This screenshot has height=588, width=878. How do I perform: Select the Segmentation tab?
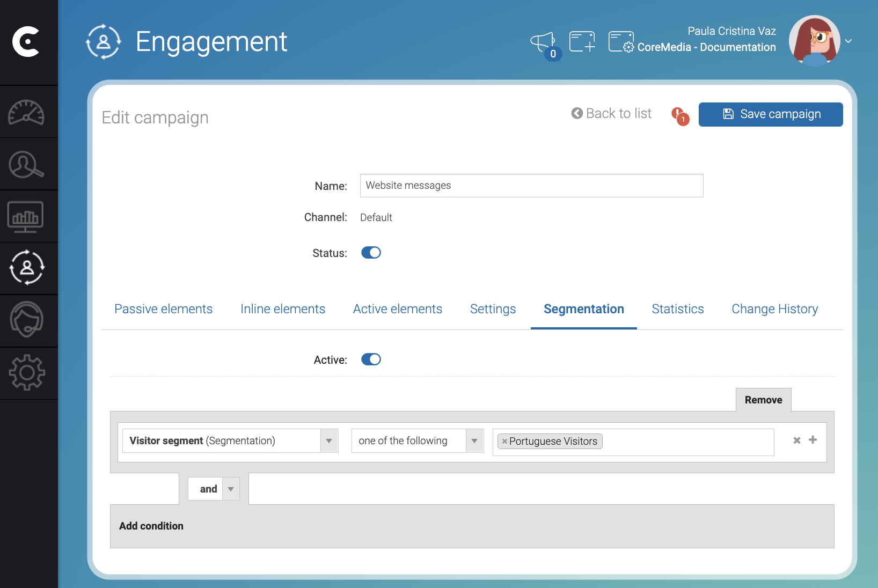(x=584, y=309)
